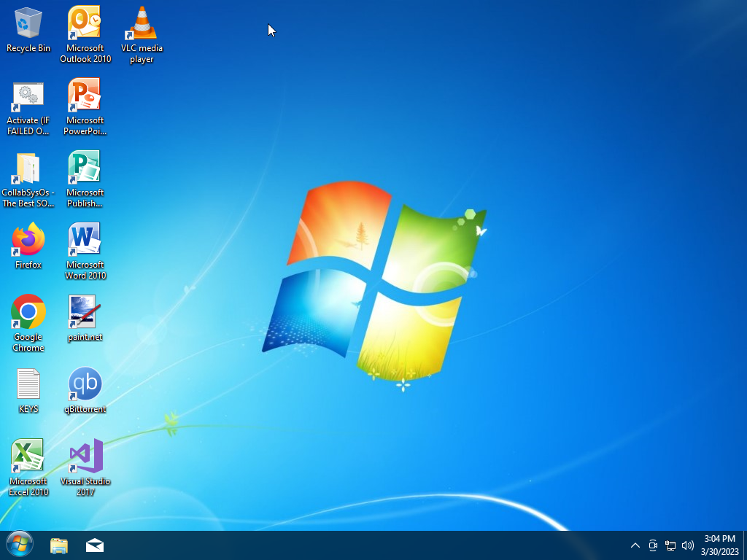Expand the hidden system tray icons
Viewport: 747px width, 560px height.
coord(635,545)
